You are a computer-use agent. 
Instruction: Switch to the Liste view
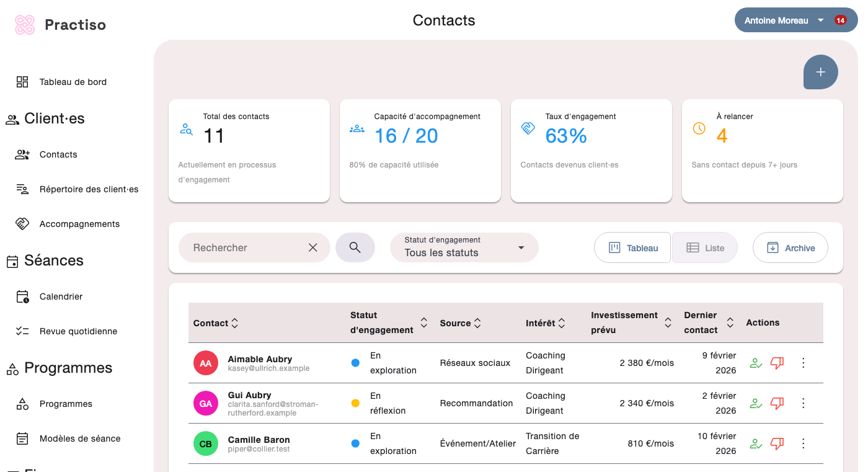pos(704,247)
